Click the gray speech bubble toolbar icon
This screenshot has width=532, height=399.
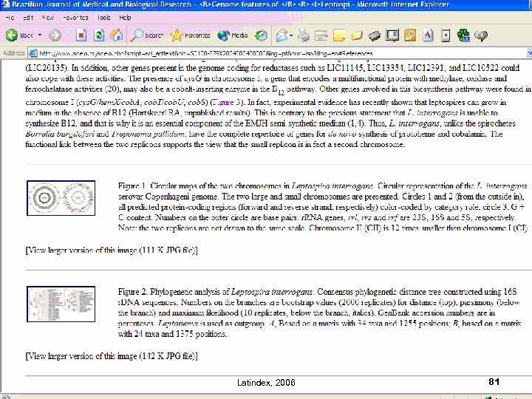[x=481, y=35]
